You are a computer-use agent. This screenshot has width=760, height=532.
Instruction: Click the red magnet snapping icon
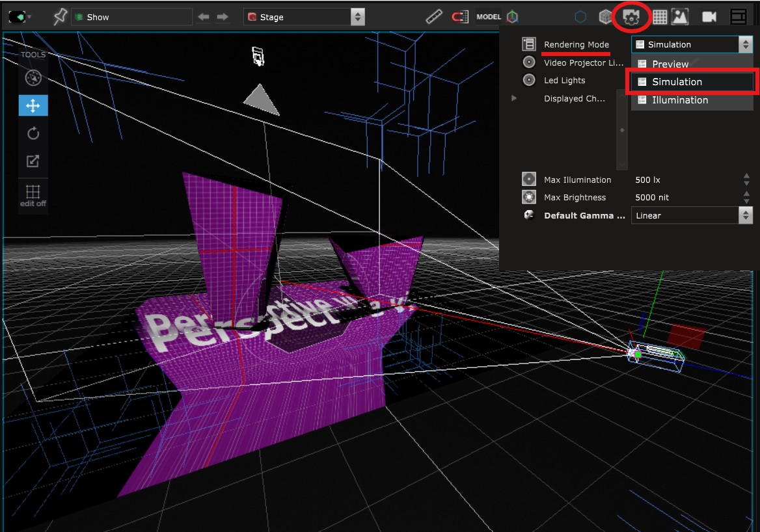[459, 17]
